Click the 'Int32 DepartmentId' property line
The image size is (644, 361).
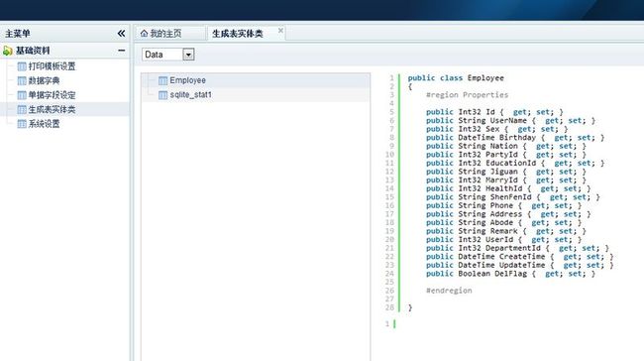517,248
